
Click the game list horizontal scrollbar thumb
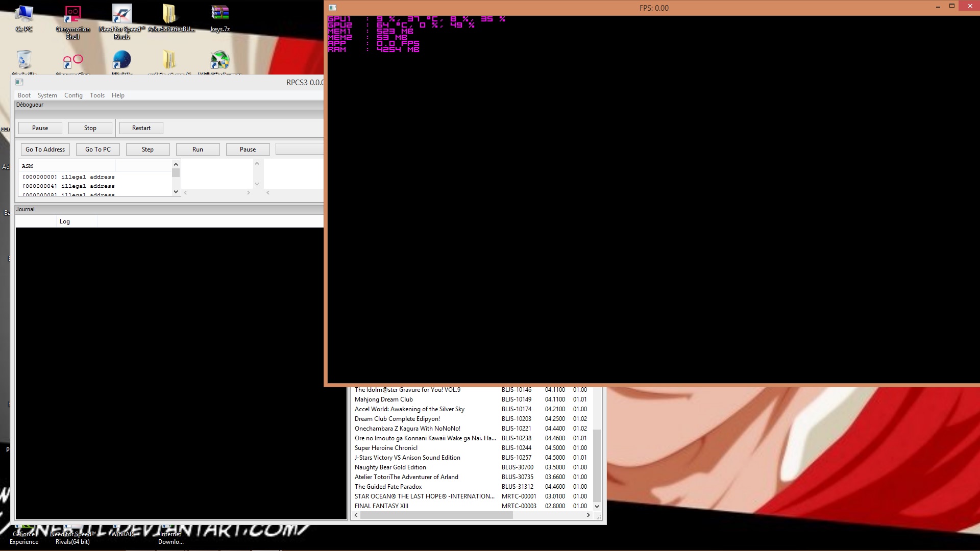coord(436,515)
